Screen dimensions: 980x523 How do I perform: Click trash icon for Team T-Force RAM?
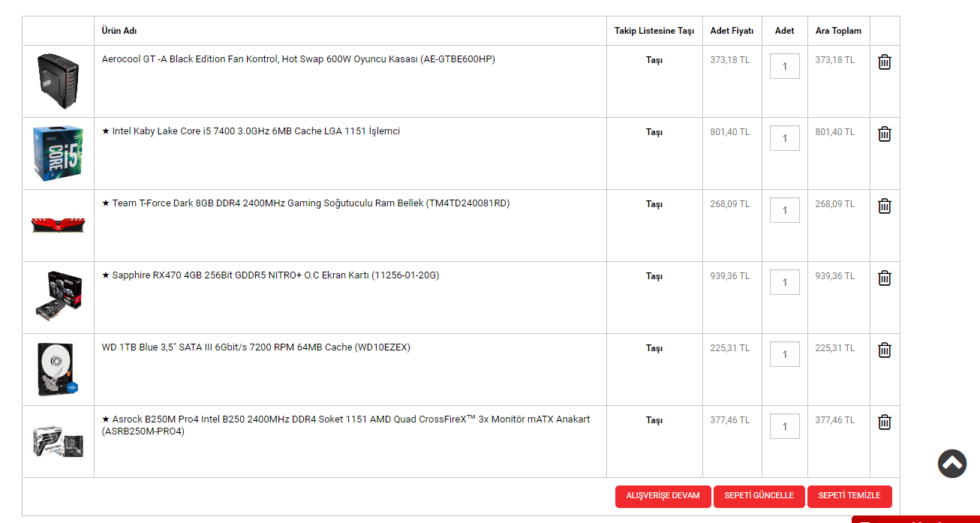[x=885, y=206]
